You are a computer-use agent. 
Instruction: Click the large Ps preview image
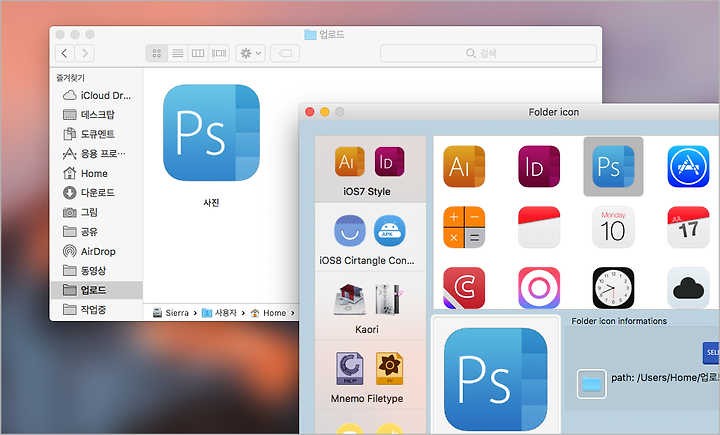click(x=495, y=379)
